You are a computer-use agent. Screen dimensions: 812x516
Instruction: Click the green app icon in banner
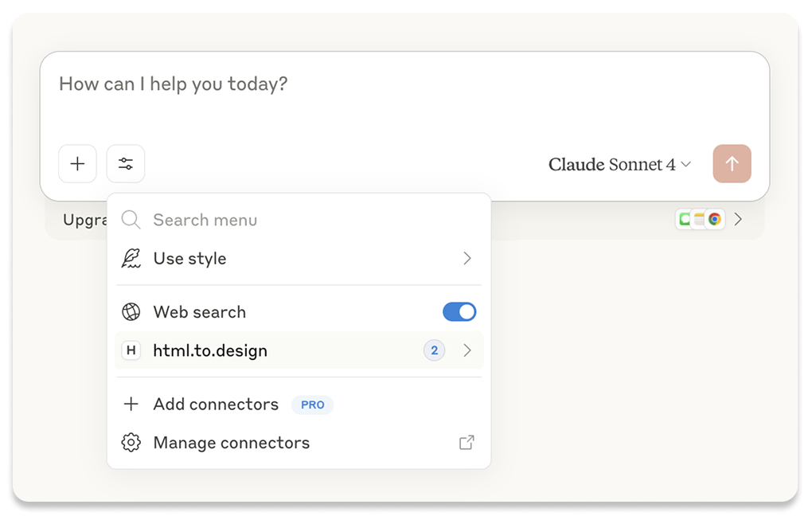684,219
